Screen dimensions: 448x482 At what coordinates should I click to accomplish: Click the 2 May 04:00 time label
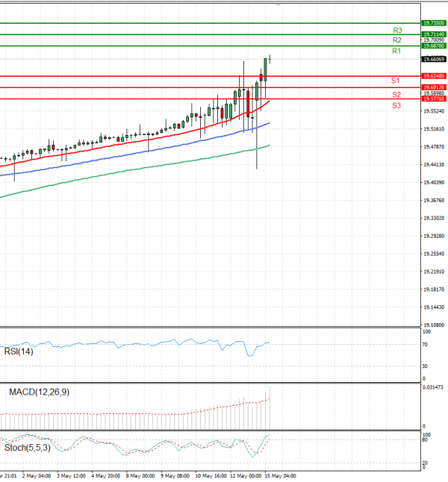point(37,476)
